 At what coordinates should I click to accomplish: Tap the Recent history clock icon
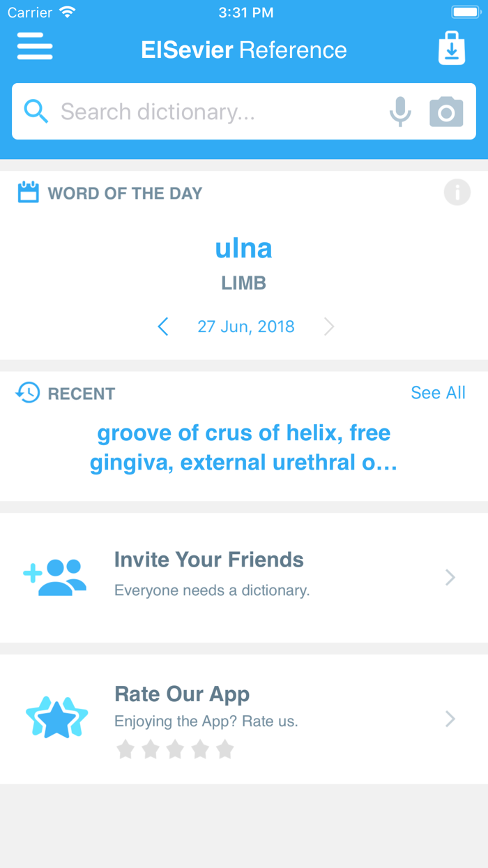[x=28, y=393]
